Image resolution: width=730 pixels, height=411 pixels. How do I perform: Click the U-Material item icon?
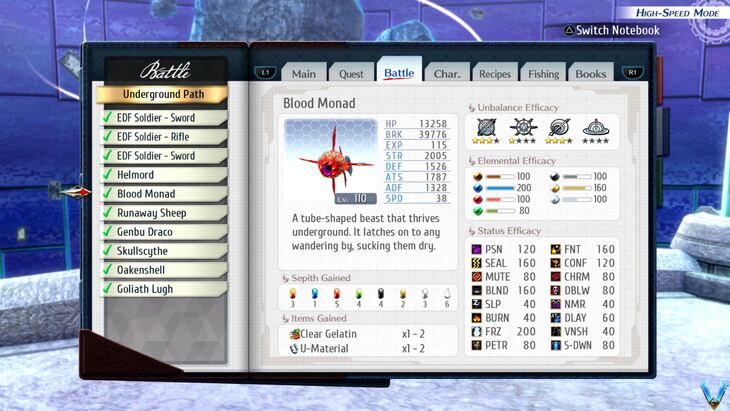294,348
